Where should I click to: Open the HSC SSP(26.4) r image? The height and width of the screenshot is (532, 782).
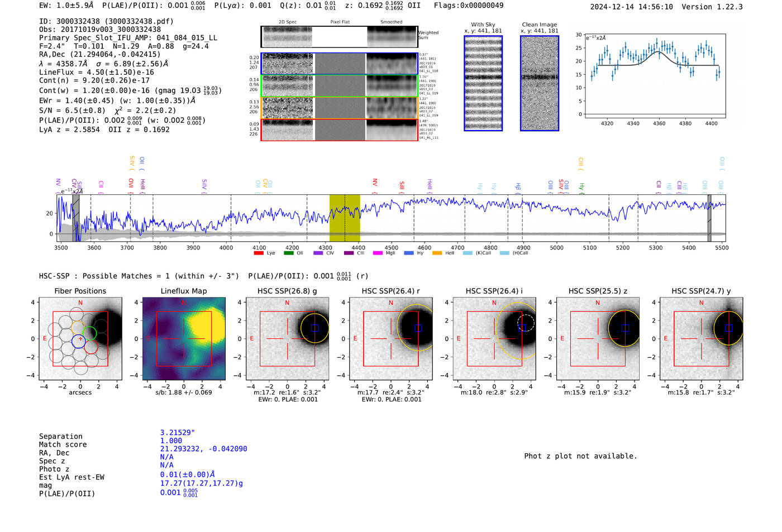[391, 339]
